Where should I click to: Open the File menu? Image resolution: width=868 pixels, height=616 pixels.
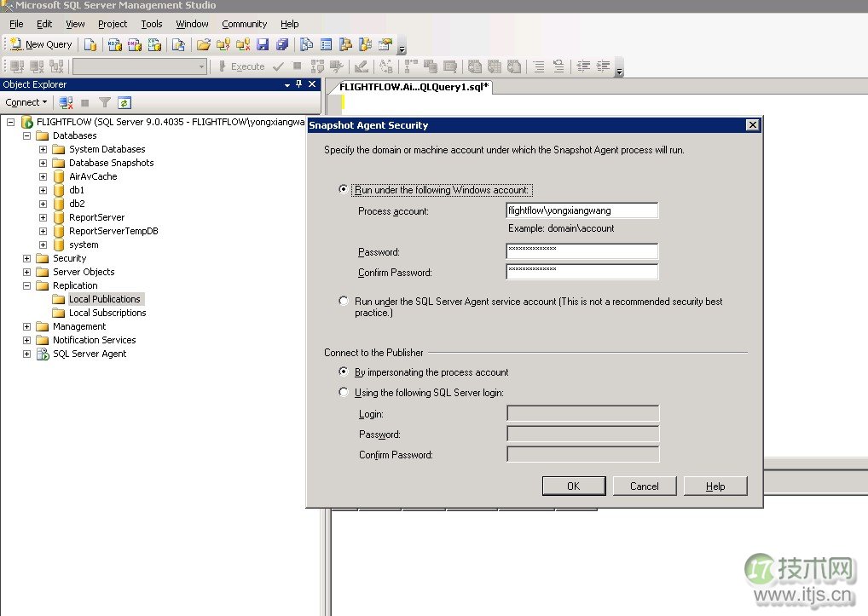pyautogui.click(x=16, y=24)
